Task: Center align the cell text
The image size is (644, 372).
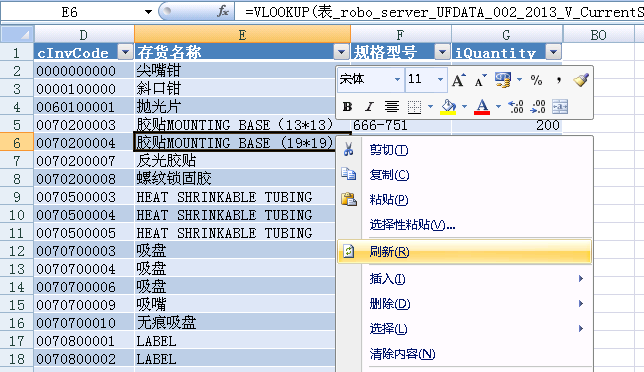Action: click(392, 107)
